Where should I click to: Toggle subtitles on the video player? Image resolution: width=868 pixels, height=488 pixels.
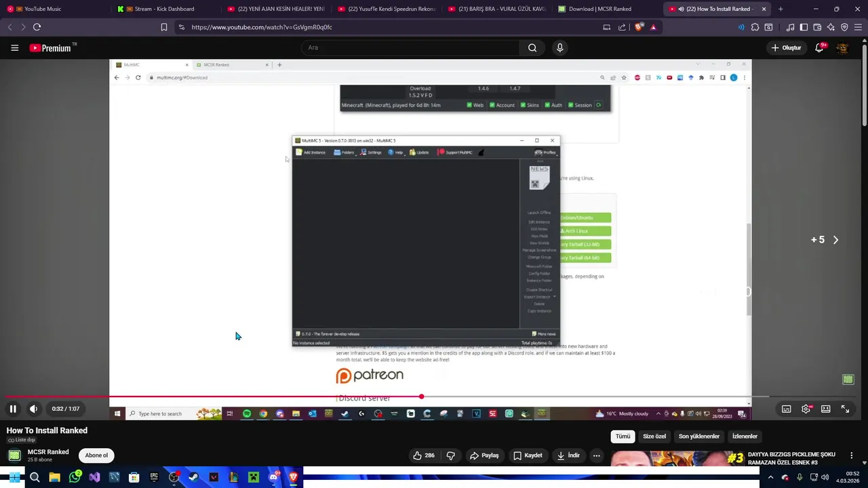point(786,409)
